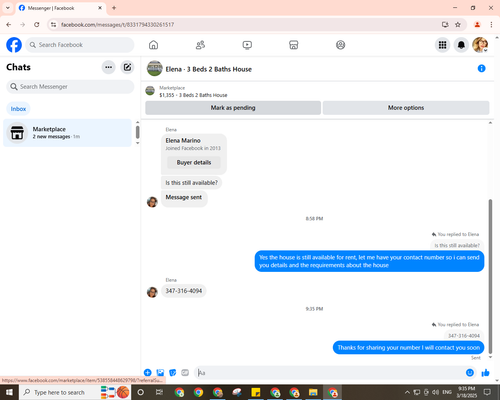
Task: Open the Notifications bell
Action: pyautogui.click(x=461, y=45)
